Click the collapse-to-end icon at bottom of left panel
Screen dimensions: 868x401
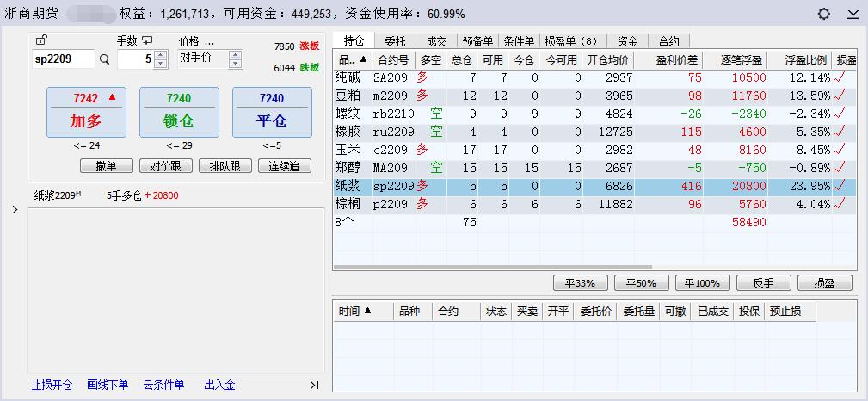314,385
